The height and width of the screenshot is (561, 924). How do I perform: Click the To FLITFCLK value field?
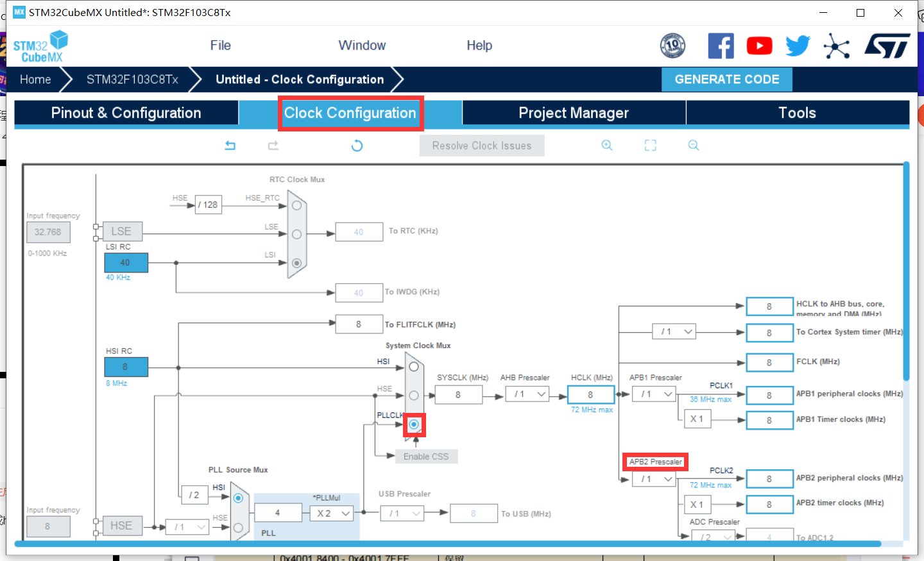pyautogui.click(x=359, y=324)
